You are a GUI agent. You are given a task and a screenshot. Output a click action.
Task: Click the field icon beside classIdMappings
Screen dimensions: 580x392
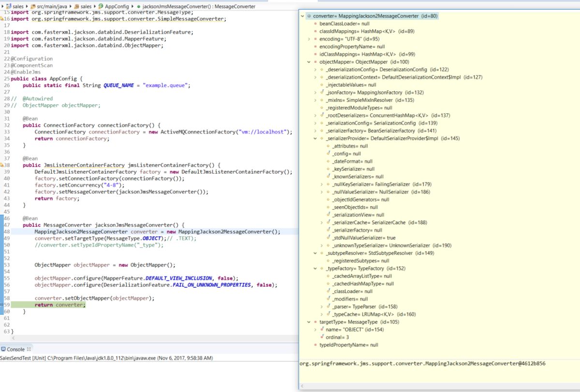point(316,31)
